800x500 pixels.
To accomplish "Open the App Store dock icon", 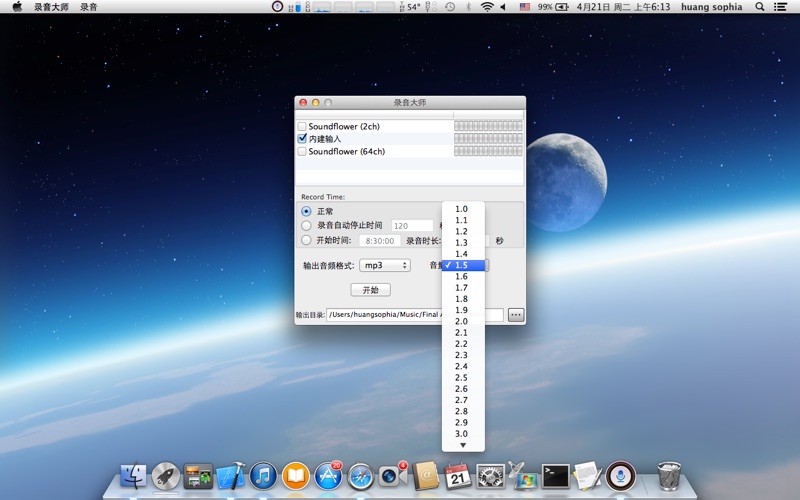I will [328, 477].
